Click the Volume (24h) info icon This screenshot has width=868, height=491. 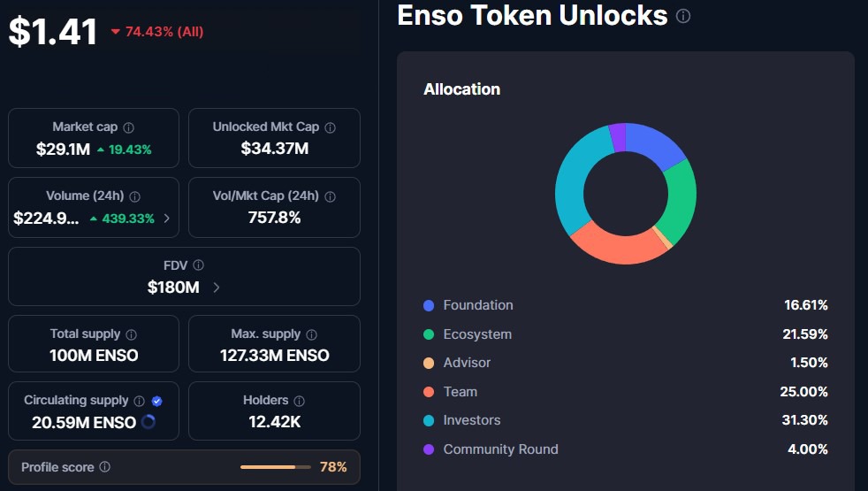tap(134, 196)
